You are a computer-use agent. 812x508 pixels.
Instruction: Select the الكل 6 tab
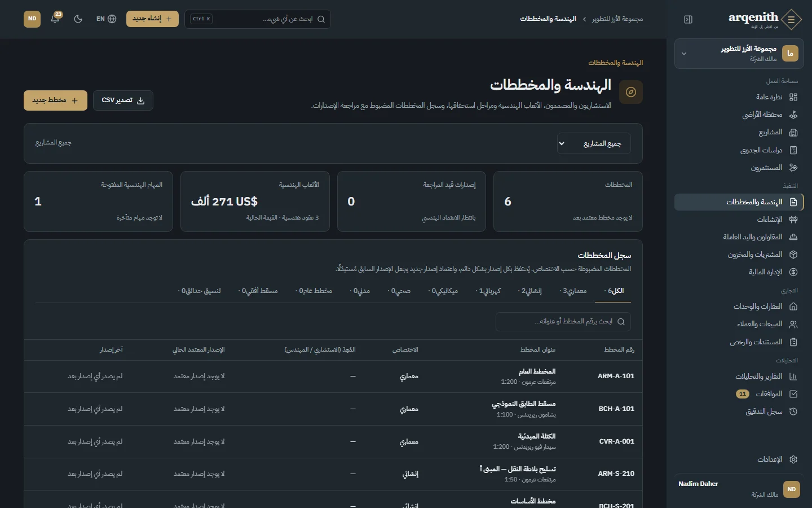coord(614,291)
